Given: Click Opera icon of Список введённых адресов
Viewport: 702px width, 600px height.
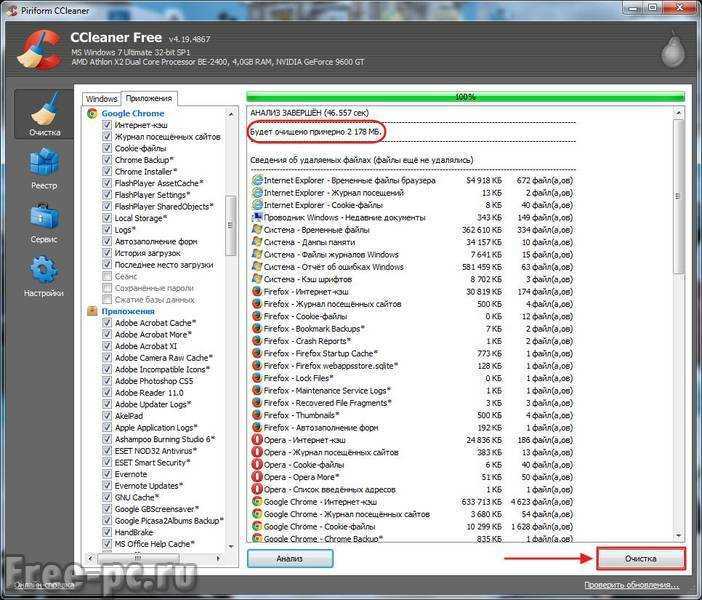Looking at the screenshot, I should point(257,489).
